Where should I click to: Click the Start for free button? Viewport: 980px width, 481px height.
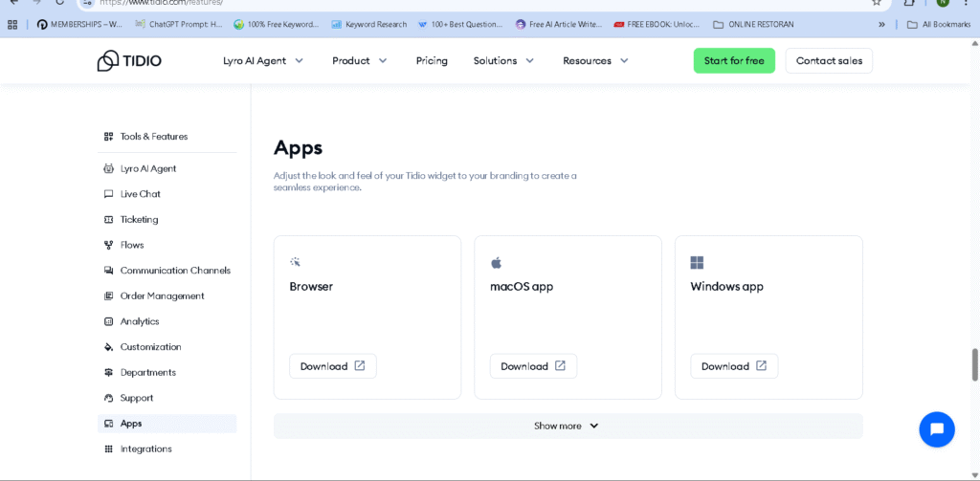[734, 60]
